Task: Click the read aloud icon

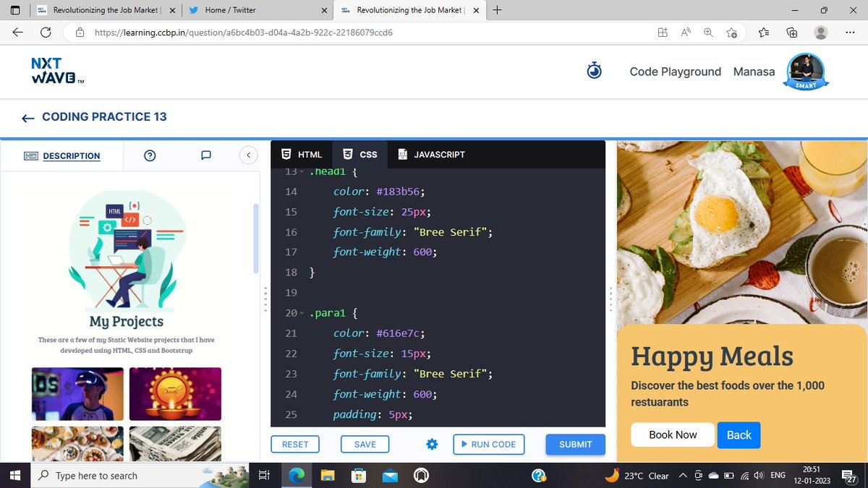Action: coord(685,33)
